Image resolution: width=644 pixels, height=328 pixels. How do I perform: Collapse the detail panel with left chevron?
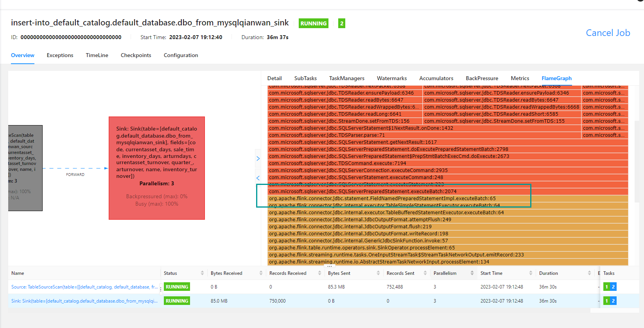pos(258,178)
